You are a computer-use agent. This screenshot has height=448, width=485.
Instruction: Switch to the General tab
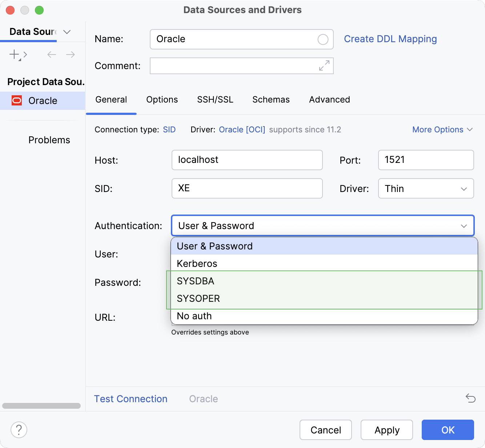111,100
